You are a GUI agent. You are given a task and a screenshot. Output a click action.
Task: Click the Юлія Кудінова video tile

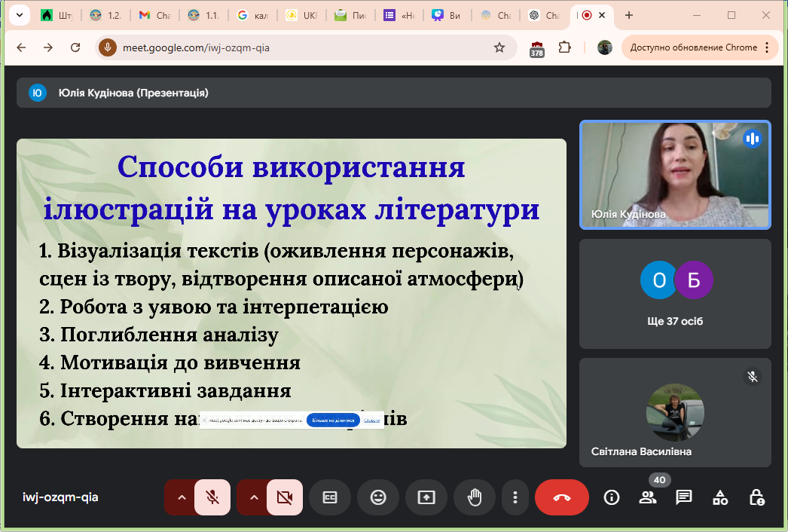[675, 175]
